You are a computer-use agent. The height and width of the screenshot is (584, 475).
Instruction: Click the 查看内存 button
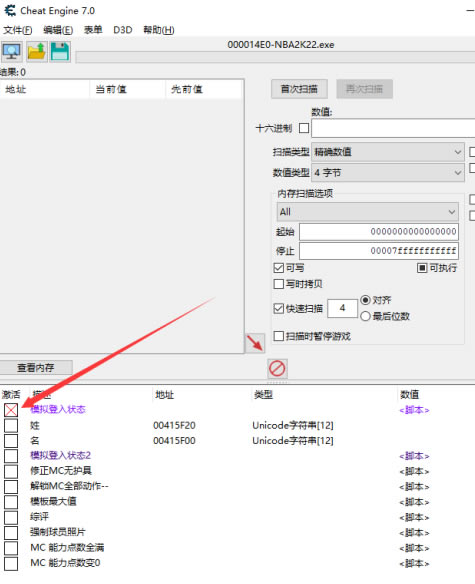click(x=36, y=368)
